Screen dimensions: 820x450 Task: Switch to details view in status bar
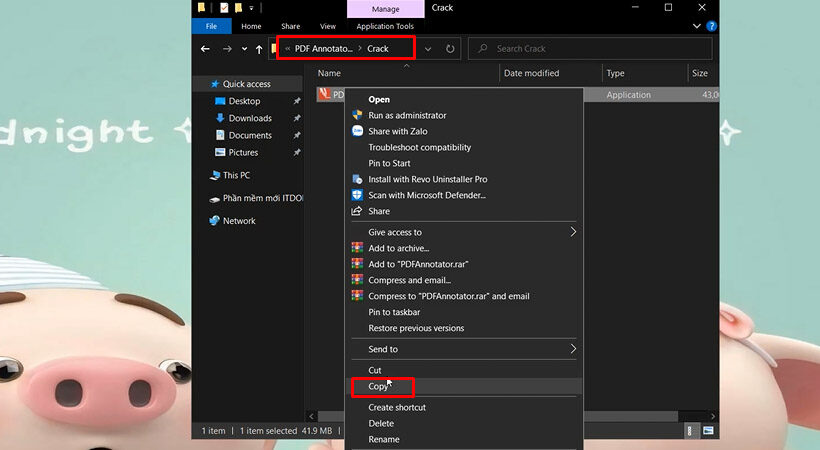point(692,430)
